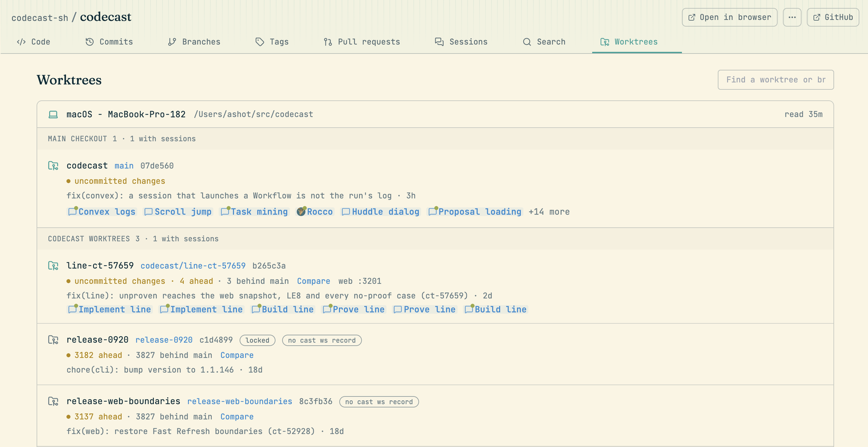The width and height of the screenshot is (868, 447).
Task: Click the locked badge on release-0920
Action: pyautogui.click(x=258, y=340)
